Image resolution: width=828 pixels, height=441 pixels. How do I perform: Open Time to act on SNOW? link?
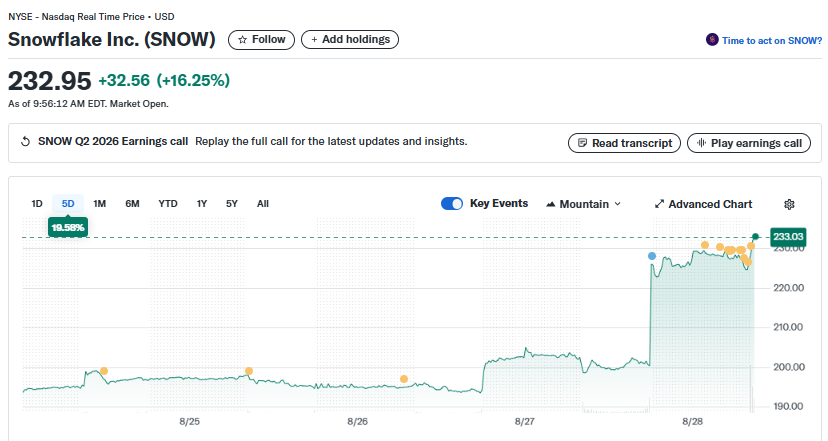click(x=771, y=40)
